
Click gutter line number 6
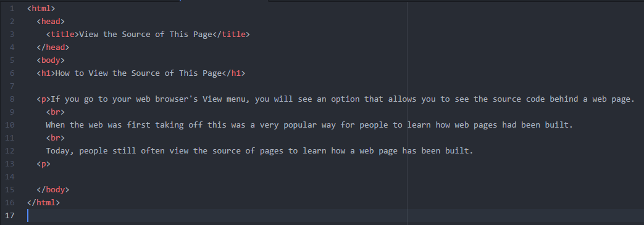point(12,73)
